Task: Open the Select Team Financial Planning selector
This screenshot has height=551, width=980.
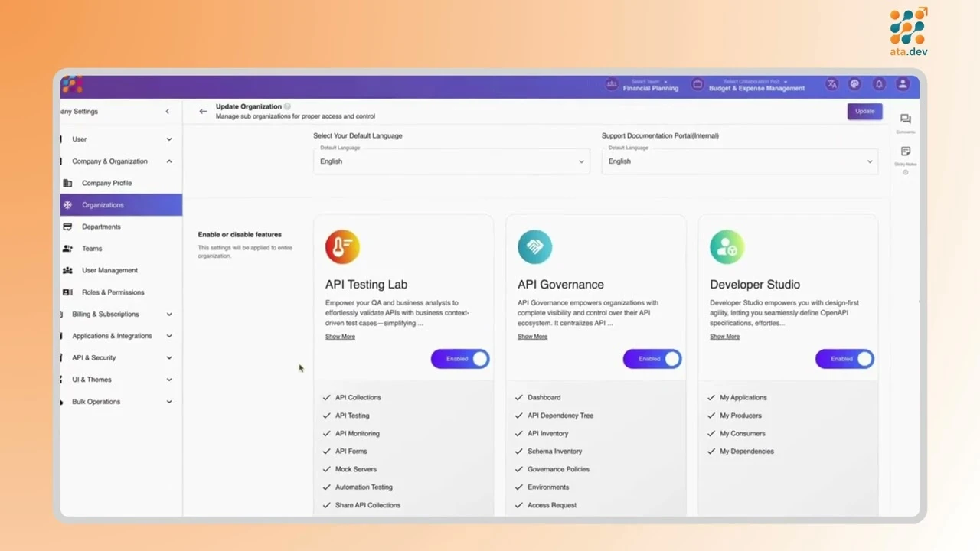Action: coord(643,85)
